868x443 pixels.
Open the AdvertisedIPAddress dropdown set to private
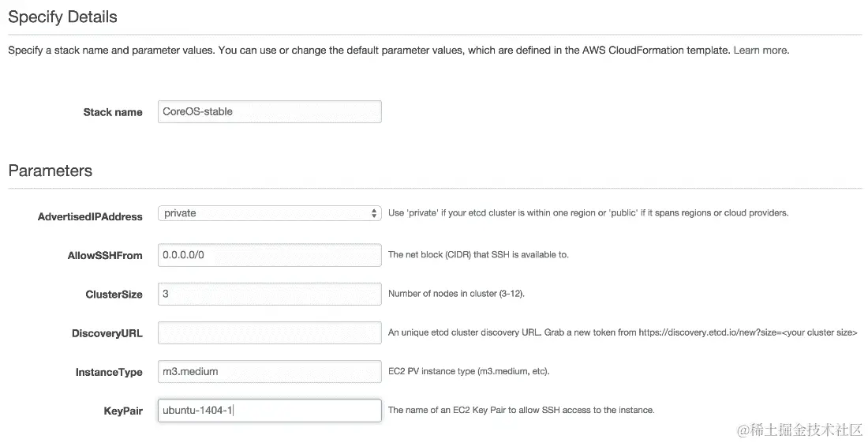click(x=269, y=213)
